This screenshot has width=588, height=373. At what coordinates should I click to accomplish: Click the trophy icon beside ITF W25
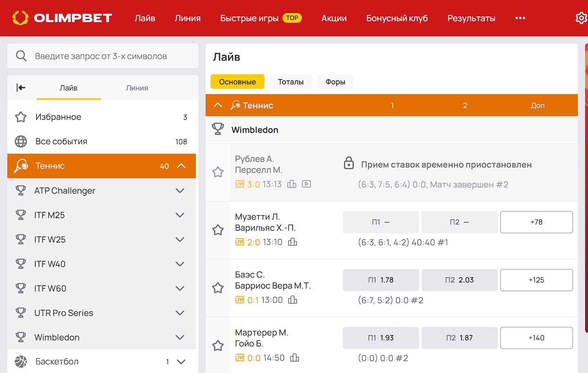[20, 239]
